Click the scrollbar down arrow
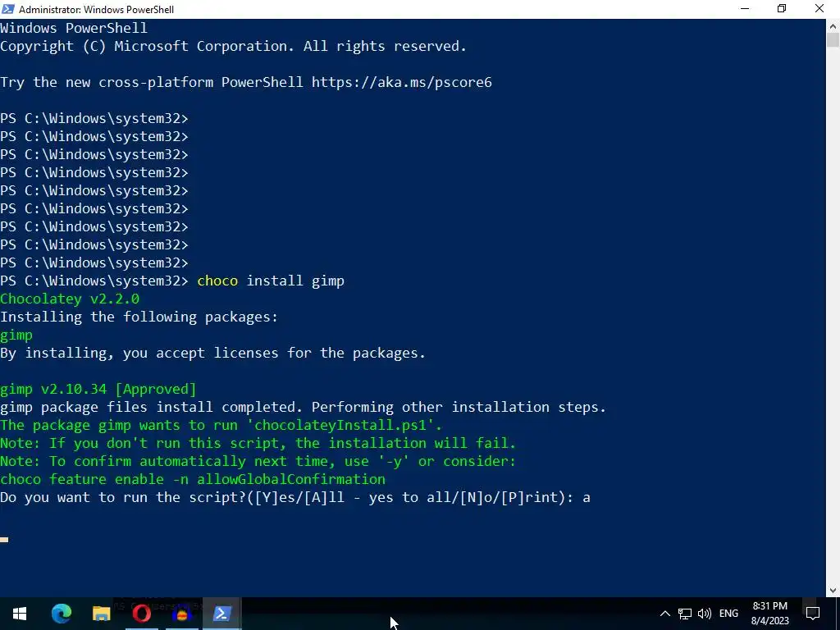This screenshot has height=630, width=840. click(x=833, y=591)
